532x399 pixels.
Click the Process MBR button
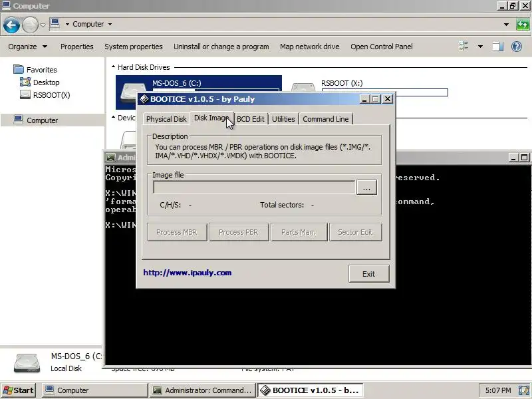(177, 232)
